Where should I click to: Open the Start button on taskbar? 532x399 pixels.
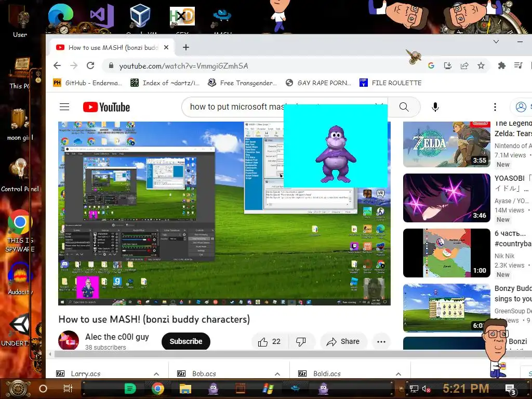pos(18,389)
